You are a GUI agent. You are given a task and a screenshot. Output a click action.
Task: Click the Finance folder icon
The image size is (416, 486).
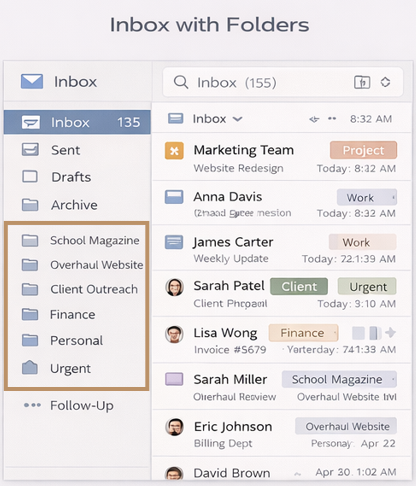(30, 314)
